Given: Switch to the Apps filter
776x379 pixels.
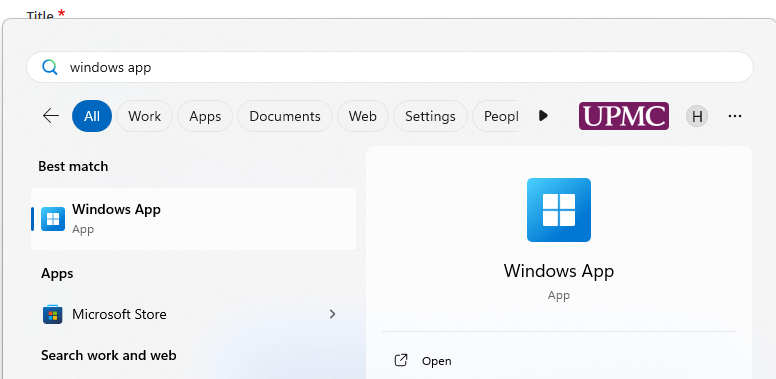Looking at the screenshot, I should (205, 116).
